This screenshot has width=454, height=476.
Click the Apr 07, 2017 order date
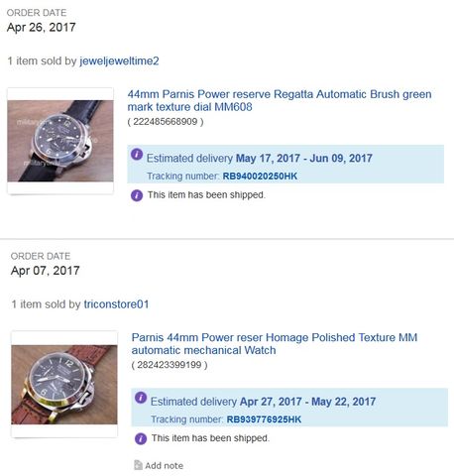point(46,271)
